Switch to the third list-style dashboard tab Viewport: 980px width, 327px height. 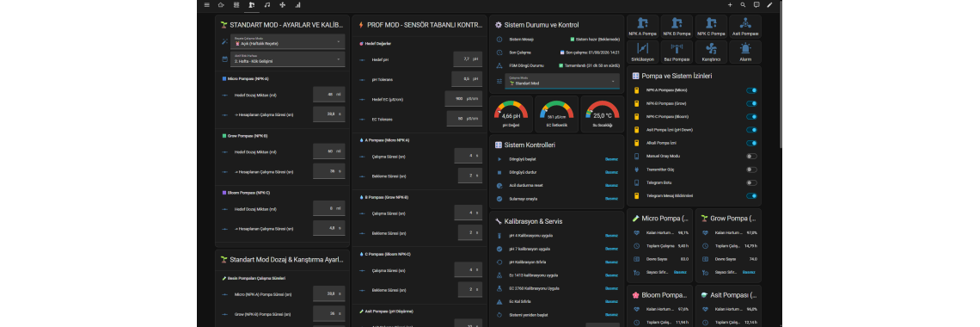tap(236, 5)
